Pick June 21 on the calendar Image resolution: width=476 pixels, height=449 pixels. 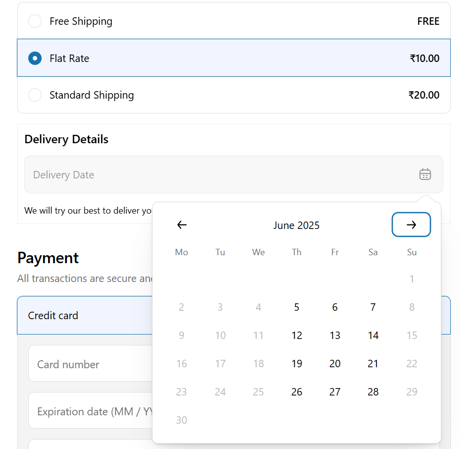pos(373,364)
